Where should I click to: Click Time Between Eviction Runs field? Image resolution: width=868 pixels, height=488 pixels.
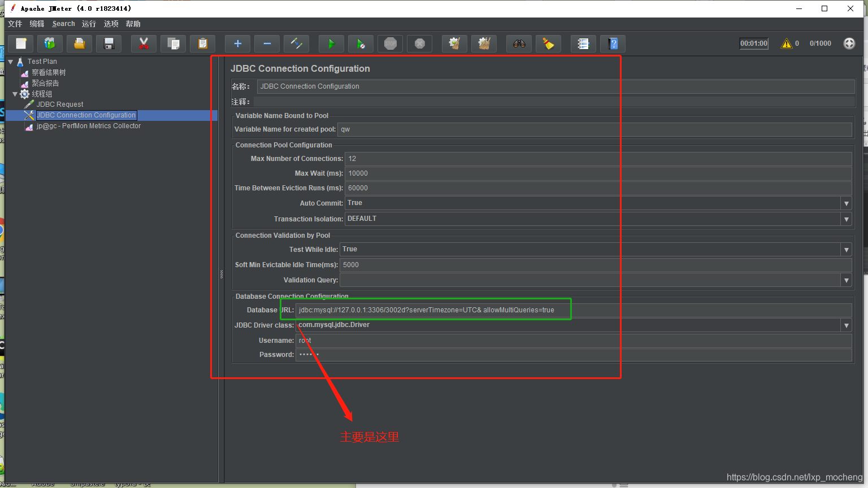[598, 188]
